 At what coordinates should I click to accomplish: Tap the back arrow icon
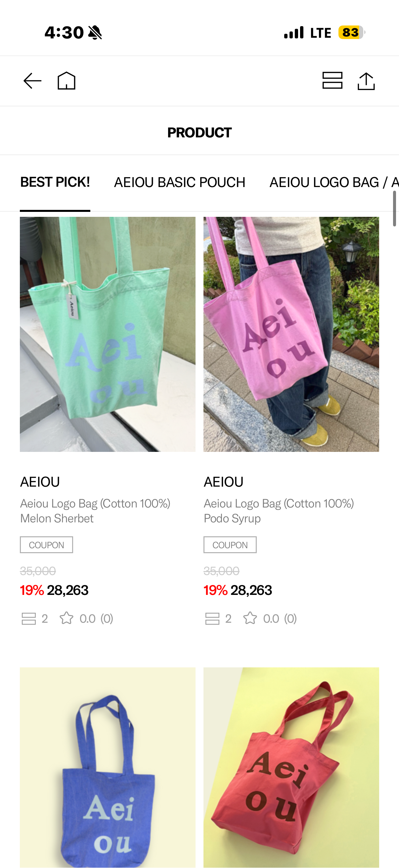[x=32, y=81]
